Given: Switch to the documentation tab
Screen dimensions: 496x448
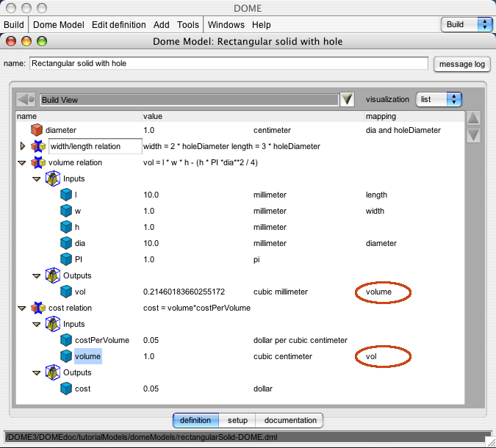Looking at the screenshot, I should tap(290, 420).
